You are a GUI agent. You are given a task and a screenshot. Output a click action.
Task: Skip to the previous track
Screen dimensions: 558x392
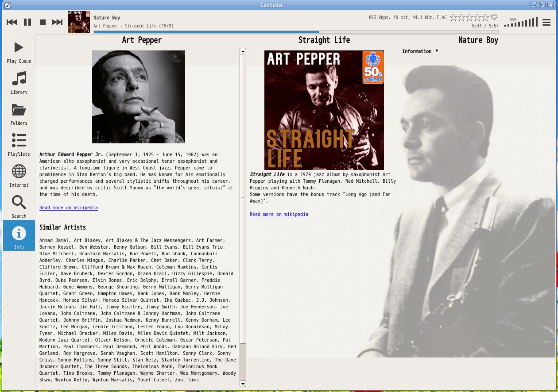[12, 22]
